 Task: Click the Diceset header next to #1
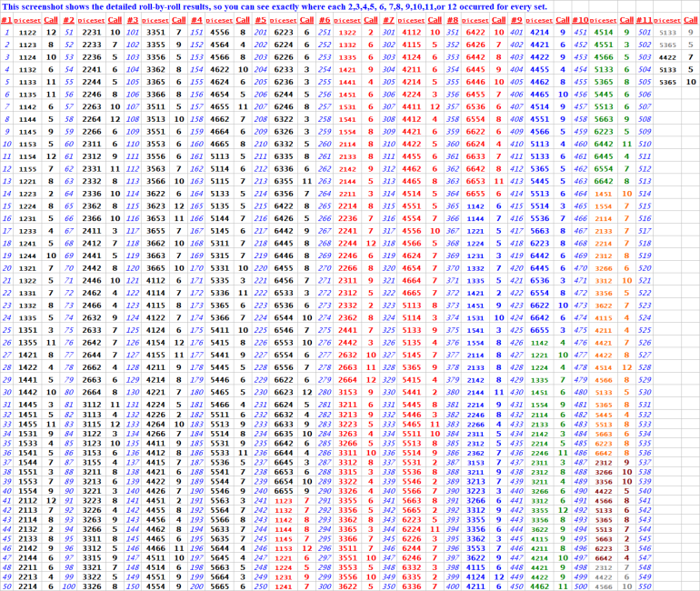pos(29,18)
